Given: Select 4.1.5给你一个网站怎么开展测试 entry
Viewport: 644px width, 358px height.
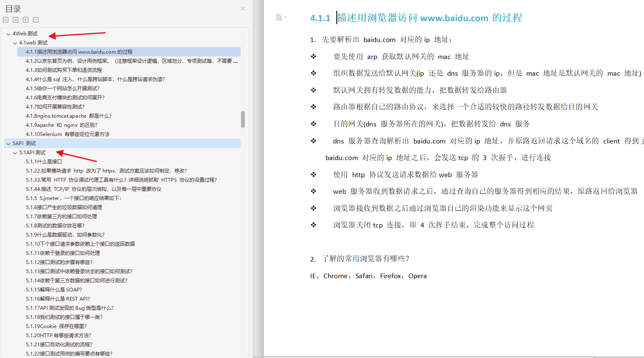Looking at the screenshot, I should (x=63, y=88).
